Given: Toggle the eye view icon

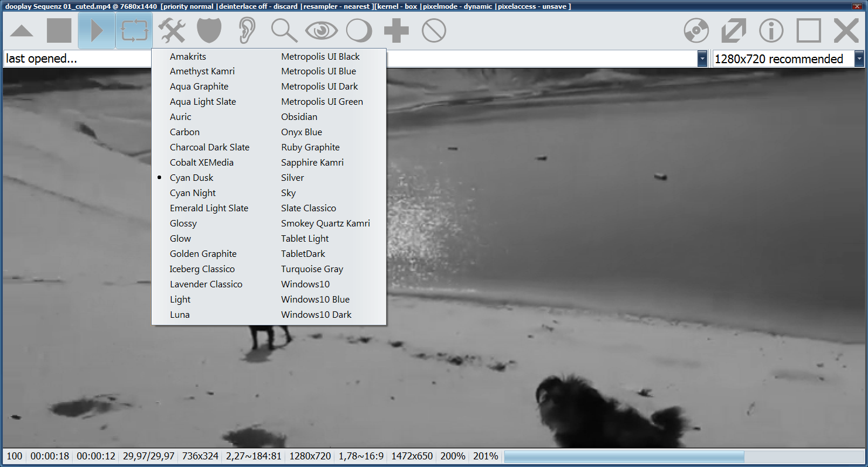Looking at the screenshot, I should [x=322, y=30].
